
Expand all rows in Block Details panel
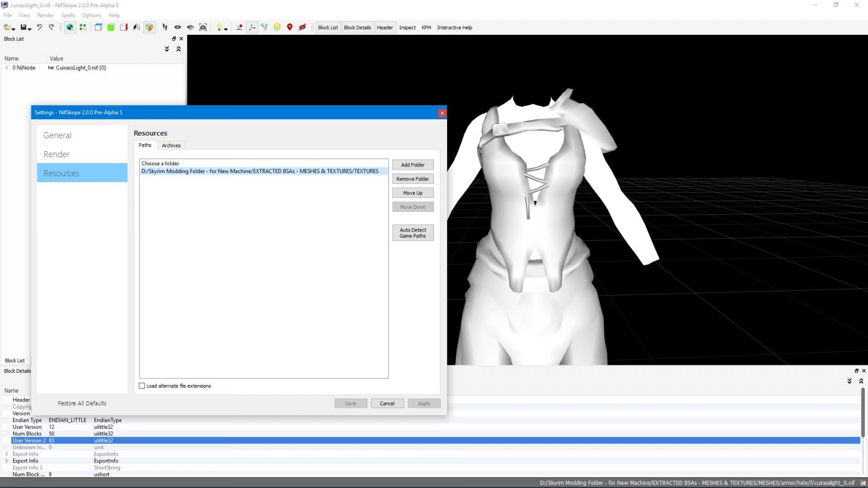tap(850, 381)
